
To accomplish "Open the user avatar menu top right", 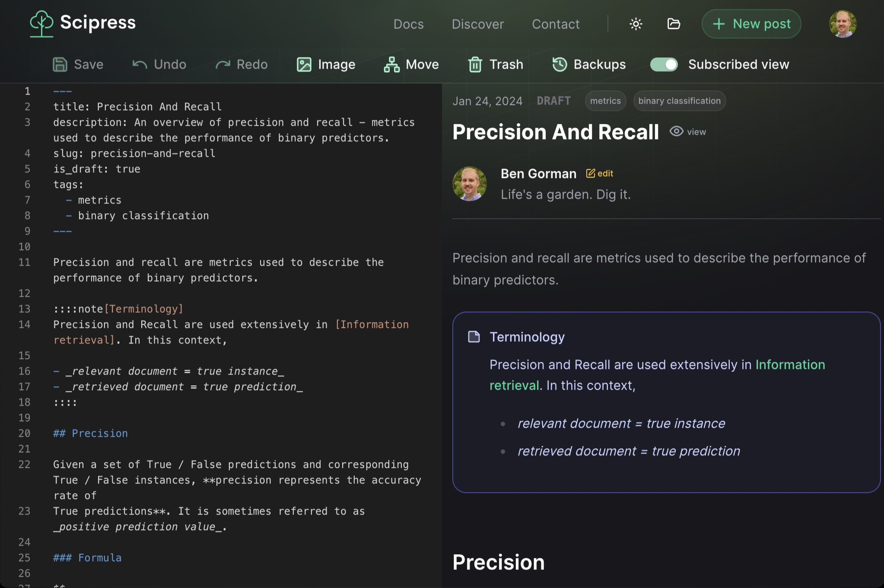I will pos(843,24).
